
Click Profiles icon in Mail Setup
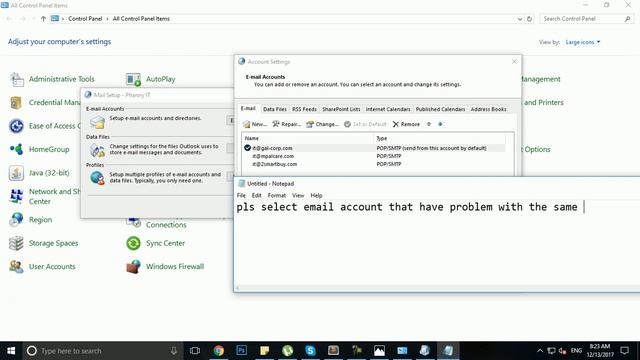pos(98,178)
